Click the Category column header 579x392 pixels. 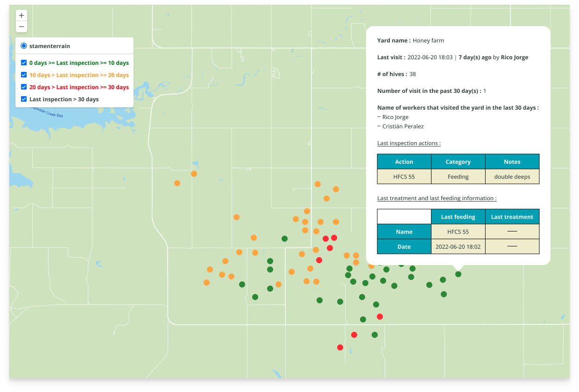click(x=458, y=162)
